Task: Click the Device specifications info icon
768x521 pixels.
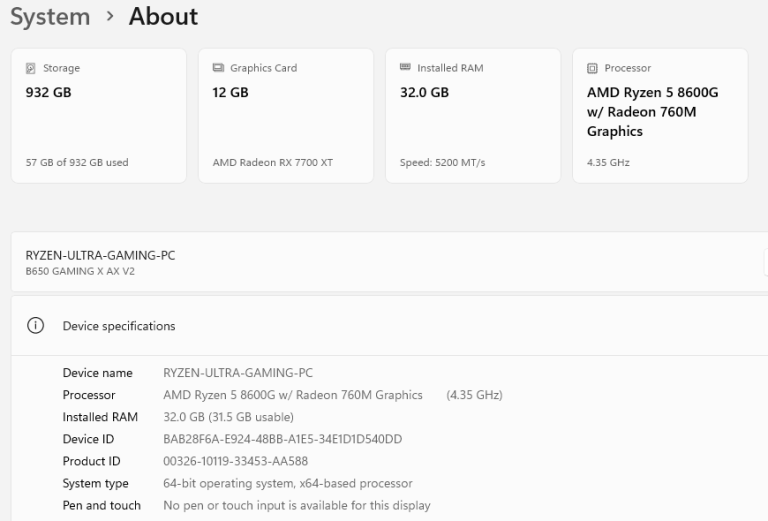Action: coord(36,326)
